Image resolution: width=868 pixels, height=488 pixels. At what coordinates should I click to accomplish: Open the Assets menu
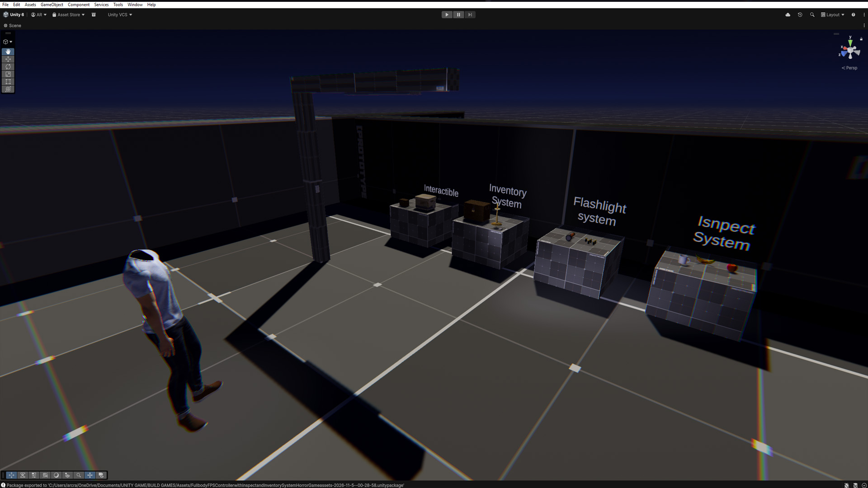pos(30,5)
